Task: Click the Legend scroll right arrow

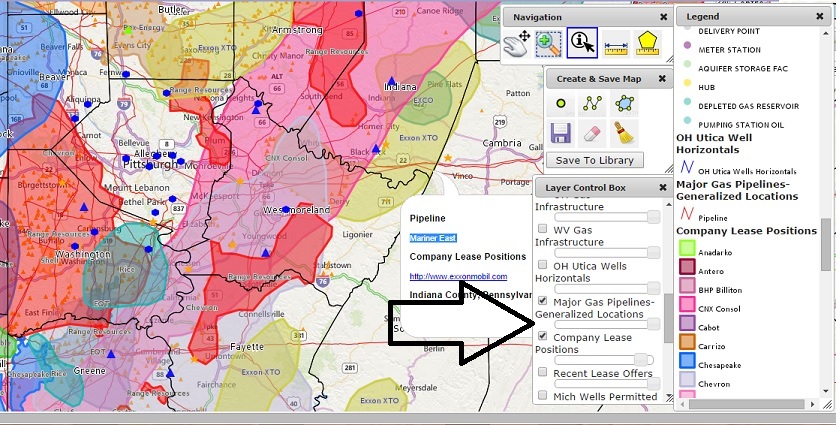Action: point(813,405)
